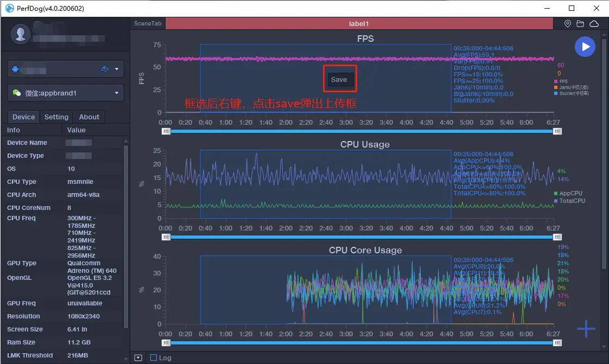Click the CPU Freq row label

click(21, 218)
